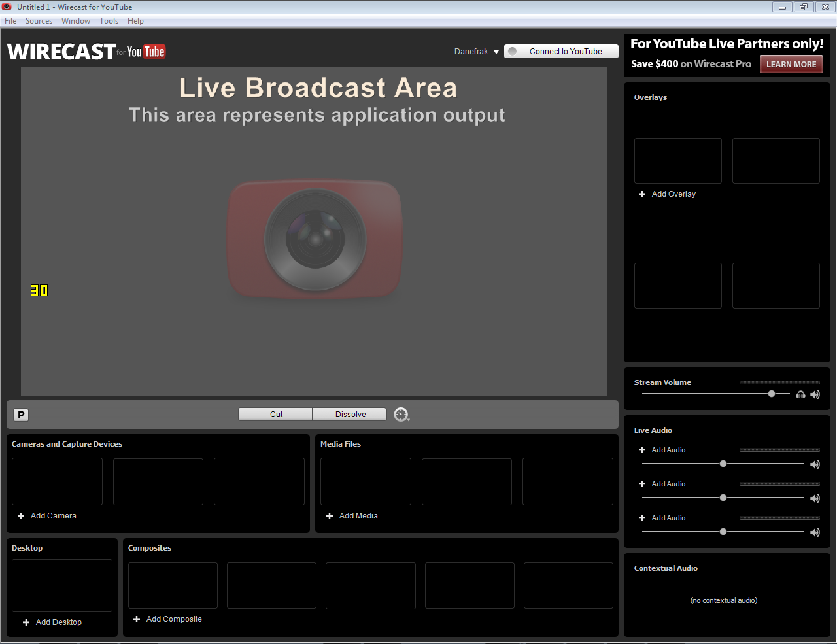Expand the Danefrak account dropdown
Viewport: 837px width, 644px height.
click(477, 52)
